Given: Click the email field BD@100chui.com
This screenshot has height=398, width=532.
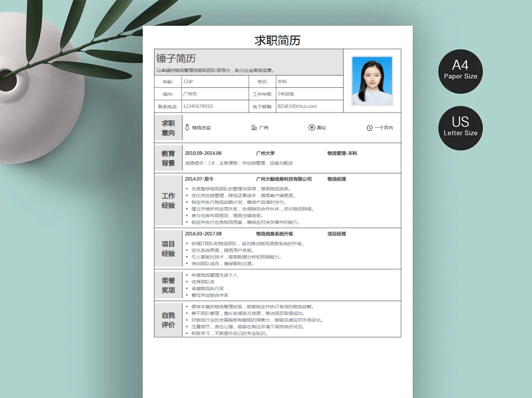Looking at the screenshot, I should [297, 106].
